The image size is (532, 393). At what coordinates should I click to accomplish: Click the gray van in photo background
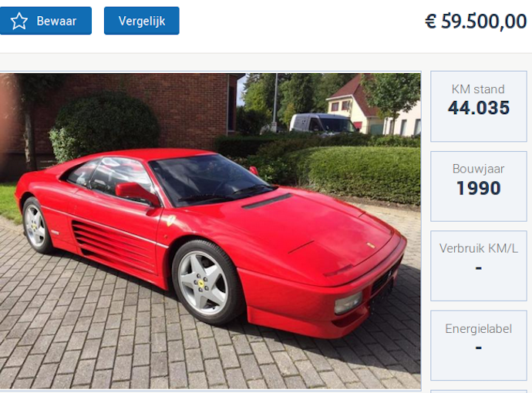point(322,123)
